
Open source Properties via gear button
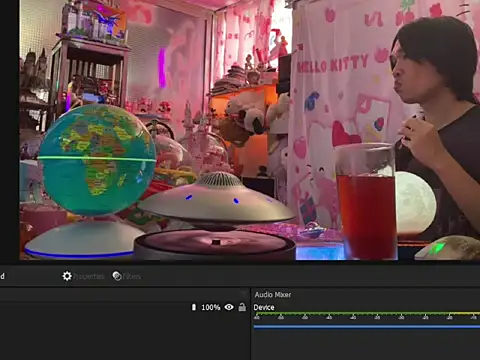[83, 276]
